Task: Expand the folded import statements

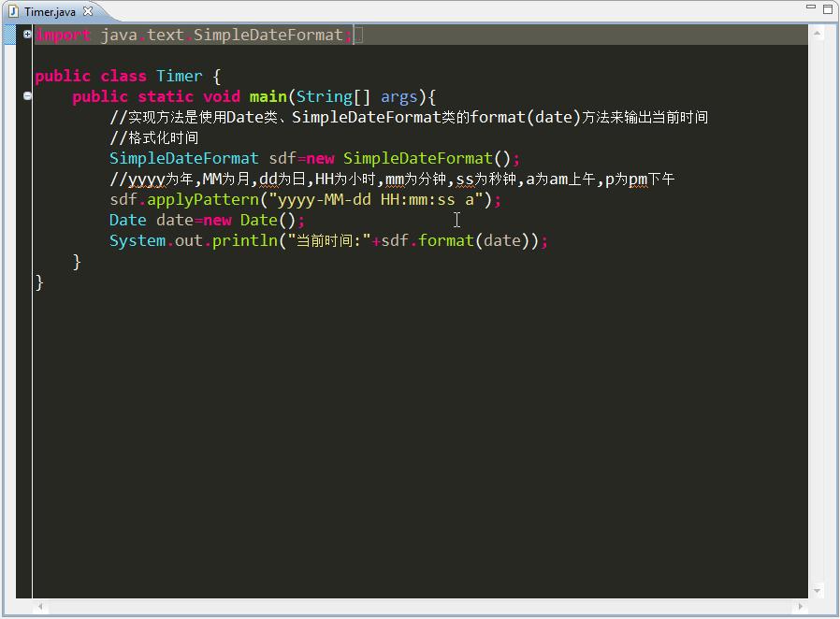Action: pos(28,35)
